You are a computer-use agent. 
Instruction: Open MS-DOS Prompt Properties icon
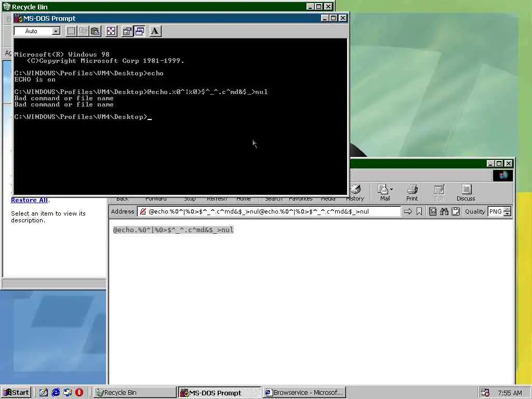click(127, 31)
